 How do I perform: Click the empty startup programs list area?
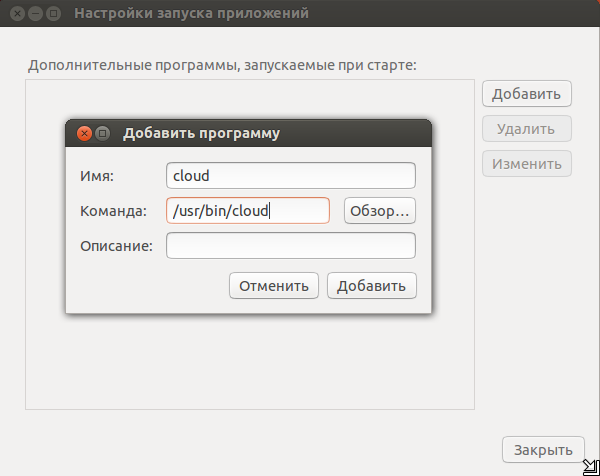click(x=250, y=364)
